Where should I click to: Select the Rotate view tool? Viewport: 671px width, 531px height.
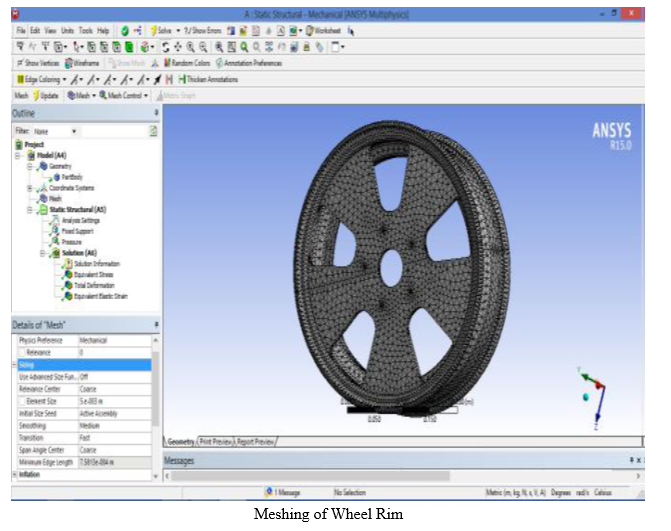[166, 47]
